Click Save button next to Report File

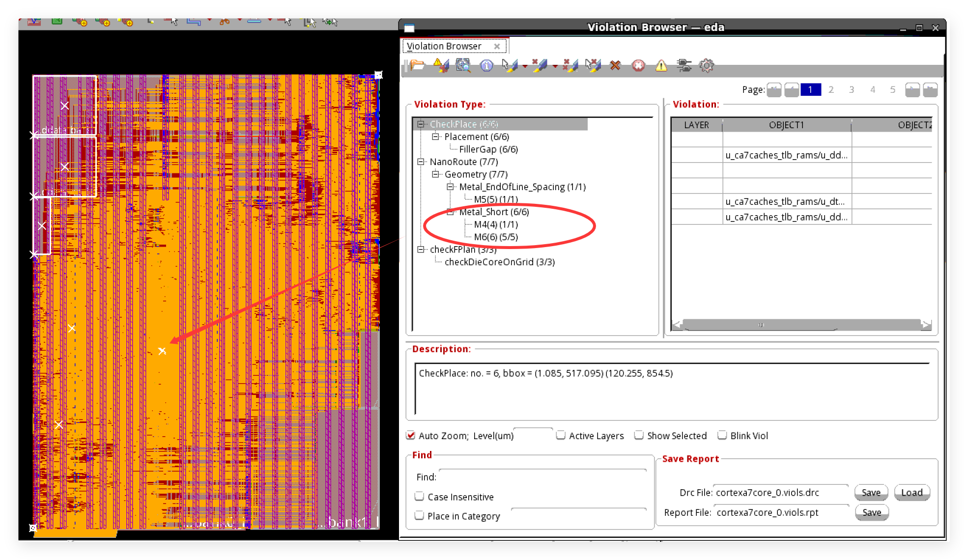871,512
